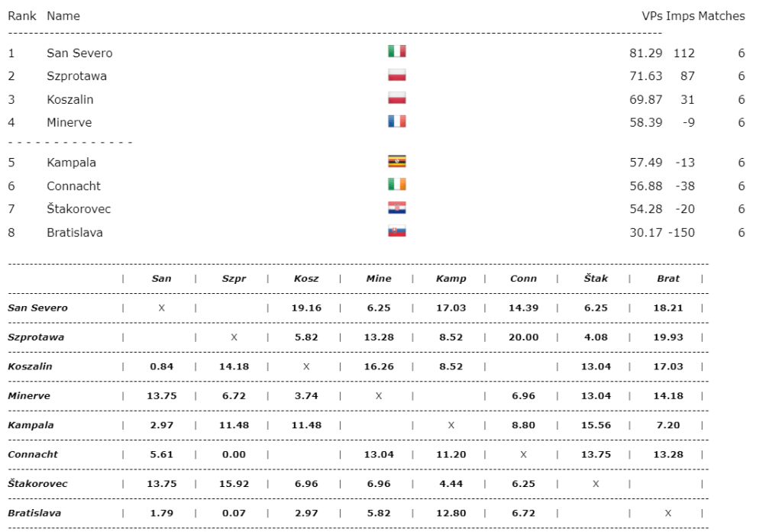Screen dimensions: 782x532
Task: Open the 20.00 Szprotawa vs Connacht result
Action: (523, 337)
